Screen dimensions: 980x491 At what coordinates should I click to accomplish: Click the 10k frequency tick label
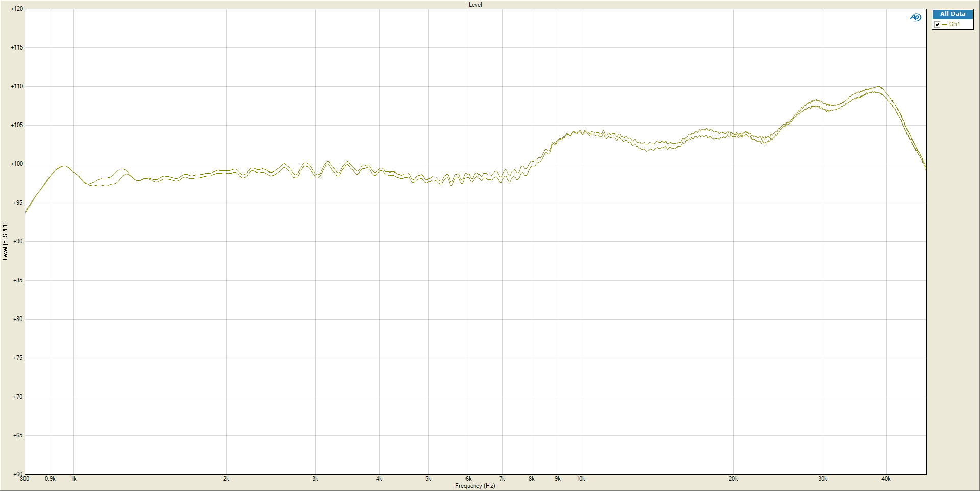(581, 479)
